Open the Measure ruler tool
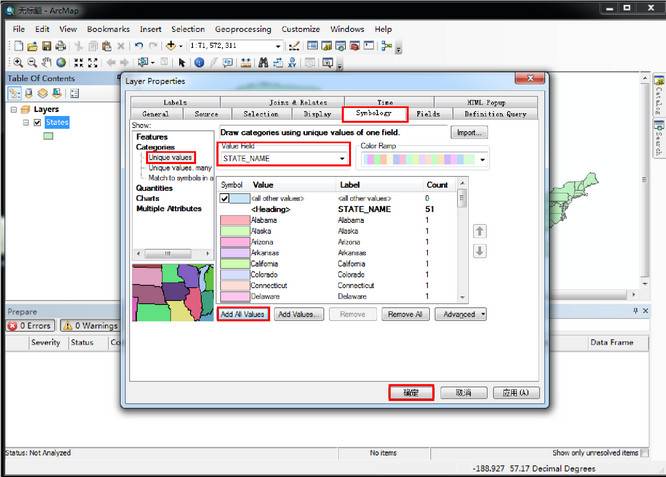Viewport: 666px width, 477px height. 246,63
